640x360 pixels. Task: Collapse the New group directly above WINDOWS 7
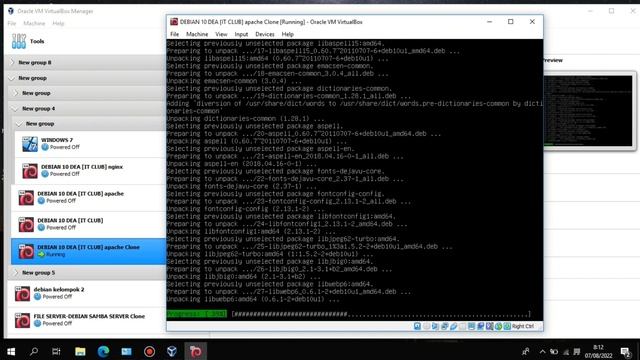coord(19,124)
